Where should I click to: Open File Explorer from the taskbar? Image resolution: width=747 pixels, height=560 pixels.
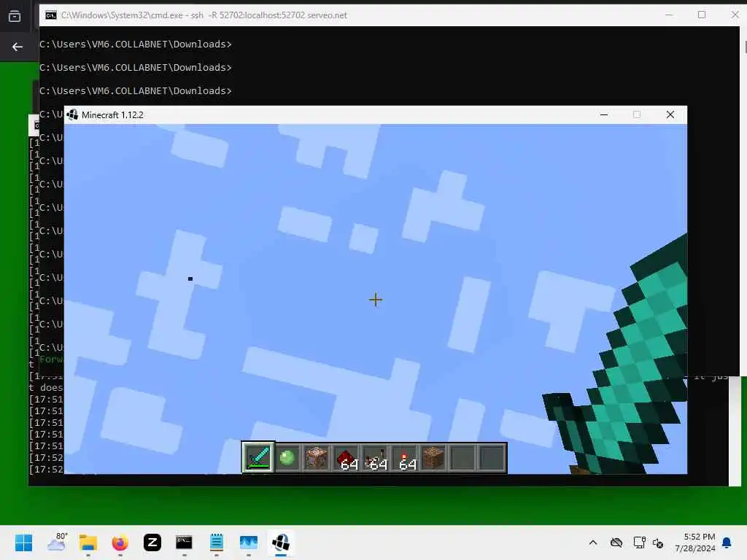coord(88,542)
